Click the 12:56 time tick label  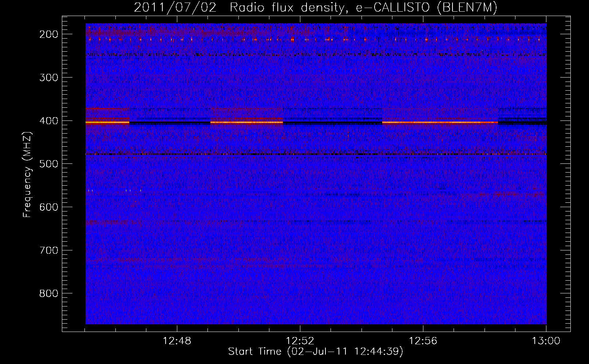(423, 341)
